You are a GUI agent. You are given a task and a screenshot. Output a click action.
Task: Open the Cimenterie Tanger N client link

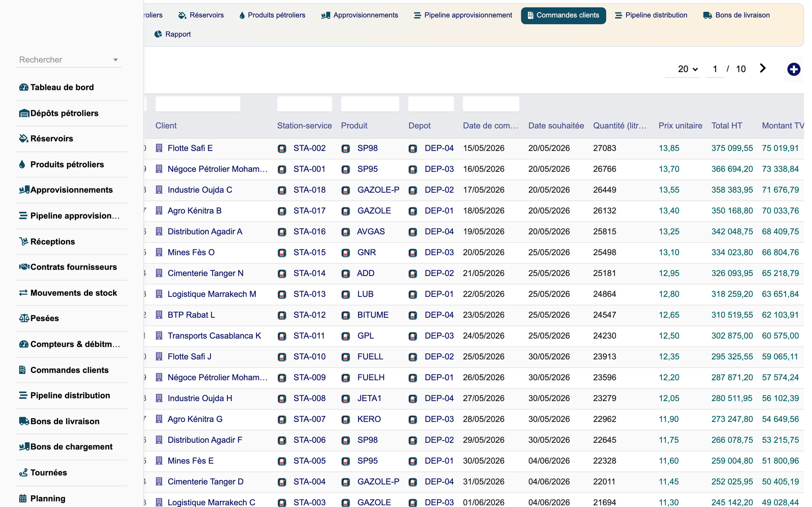click(x=206, y=273)
